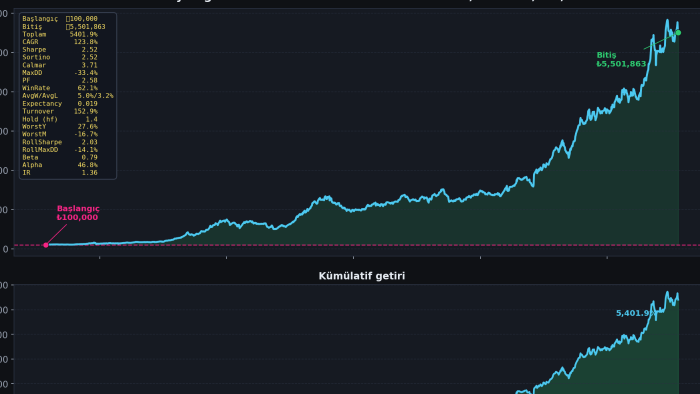700x394 pixels.
Task: Click the green 'Bitiş ₺5,501,863' chart annotation
Action: click(621, 59)
